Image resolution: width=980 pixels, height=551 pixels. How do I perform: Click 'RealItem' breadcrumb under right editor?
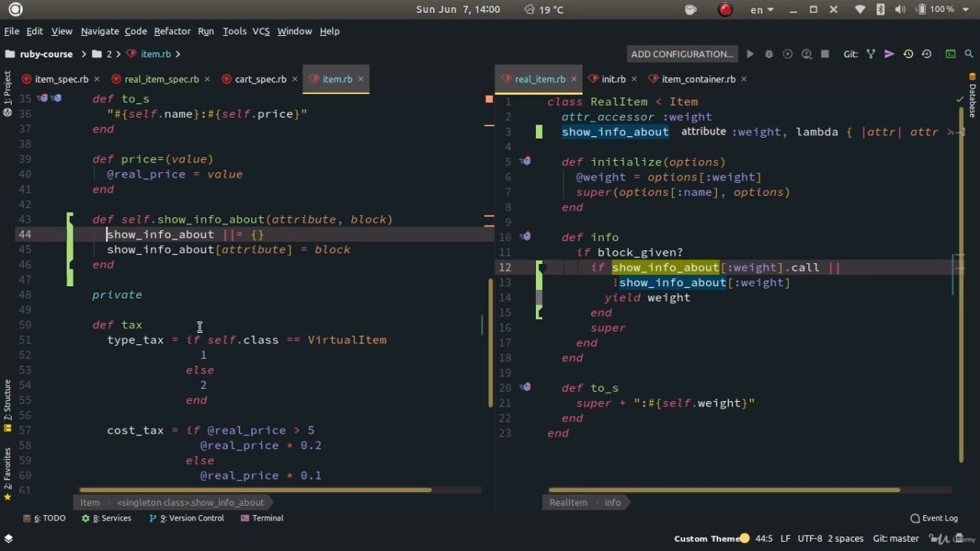(x=568, y=503)
